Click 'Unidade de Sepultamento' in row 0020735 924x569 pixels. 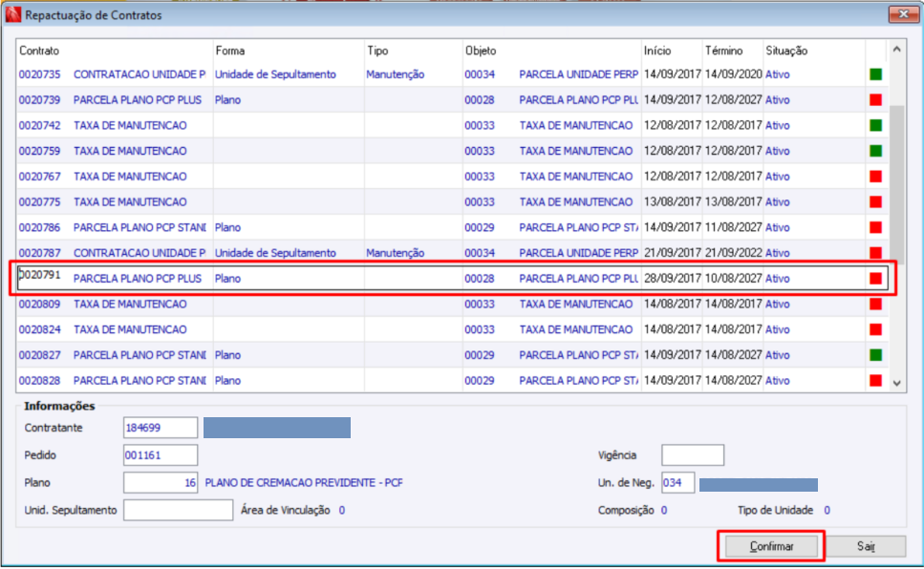(x=275, y=74)
